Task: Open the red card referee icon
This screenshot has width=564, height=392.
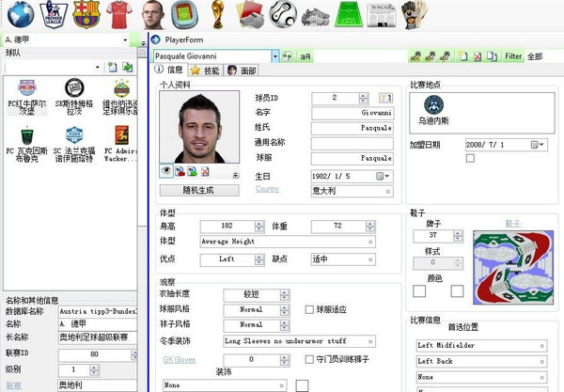Action: point(251,15)
